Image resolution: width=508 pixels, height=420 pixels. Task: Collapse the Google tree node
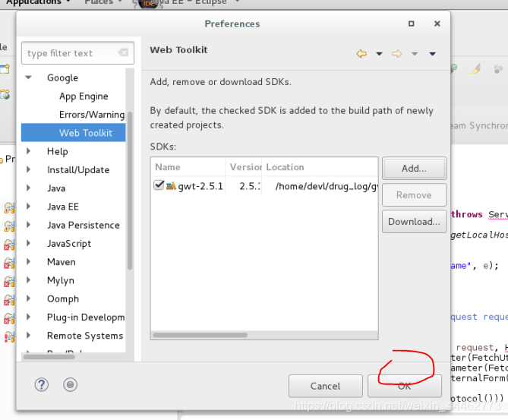(29, 77)
